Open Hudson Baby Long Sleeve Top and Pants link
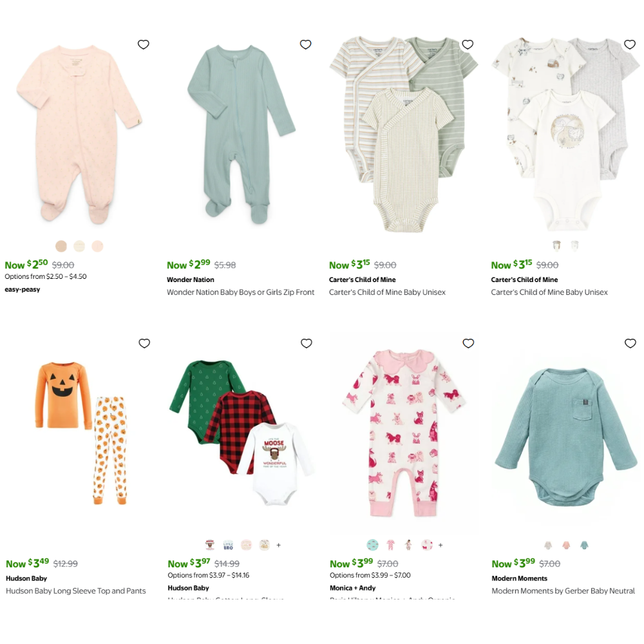Screen dimensions: 644x644 pyautogui.click(x=75, y=591)
